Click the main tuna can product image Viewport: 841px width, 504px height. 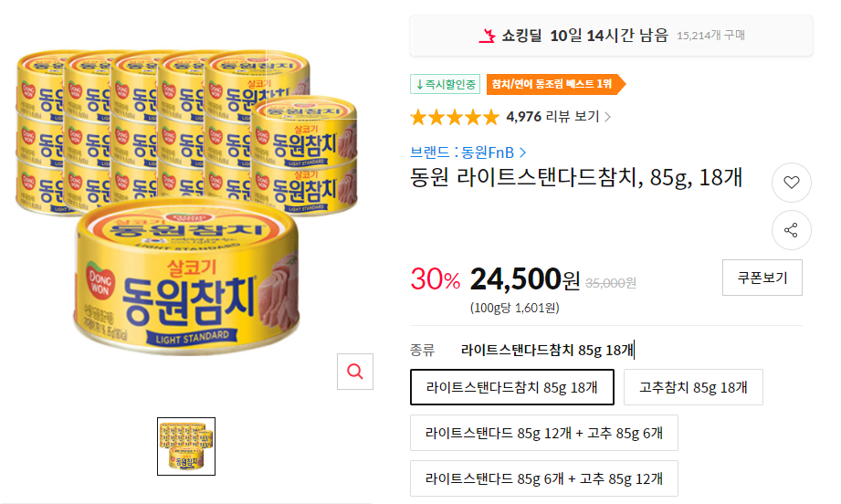pyautogui.click(x=186, y=202)
